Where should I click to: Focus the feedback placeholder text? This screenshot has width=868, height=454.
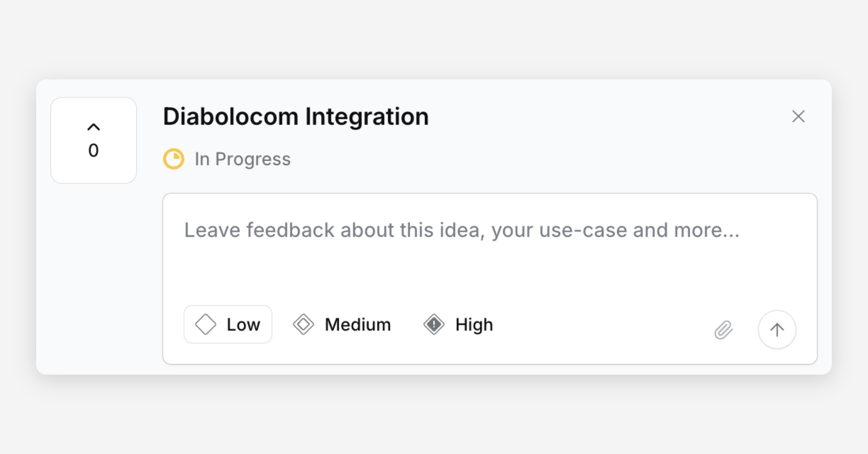(461, 230)
